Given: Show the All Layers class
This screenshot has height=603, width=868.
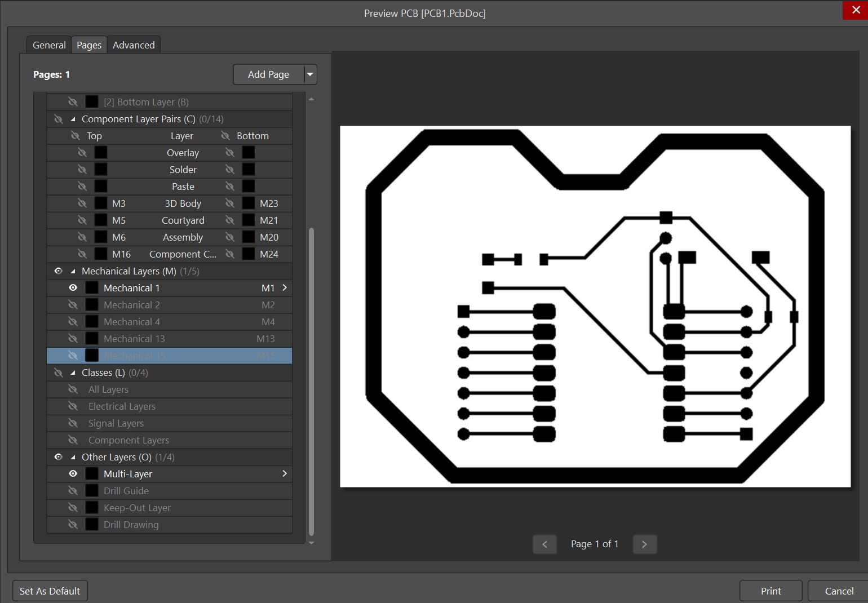Looking at the screenshot, I should (73, 389).
